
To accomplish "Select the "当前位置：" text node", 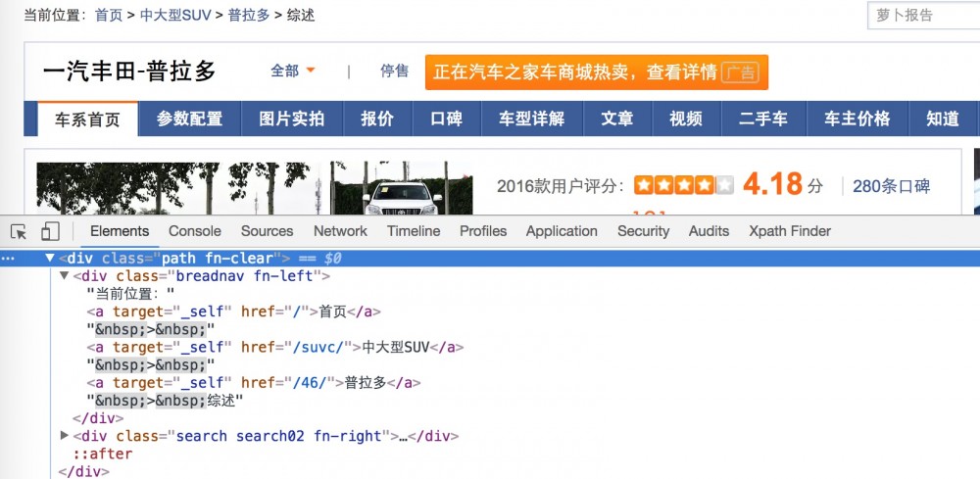I will pos(130,293).
